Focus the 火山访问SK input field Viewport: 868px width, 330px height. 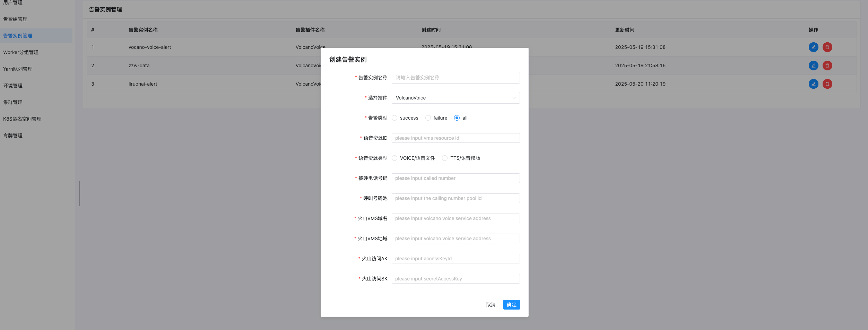455,279
